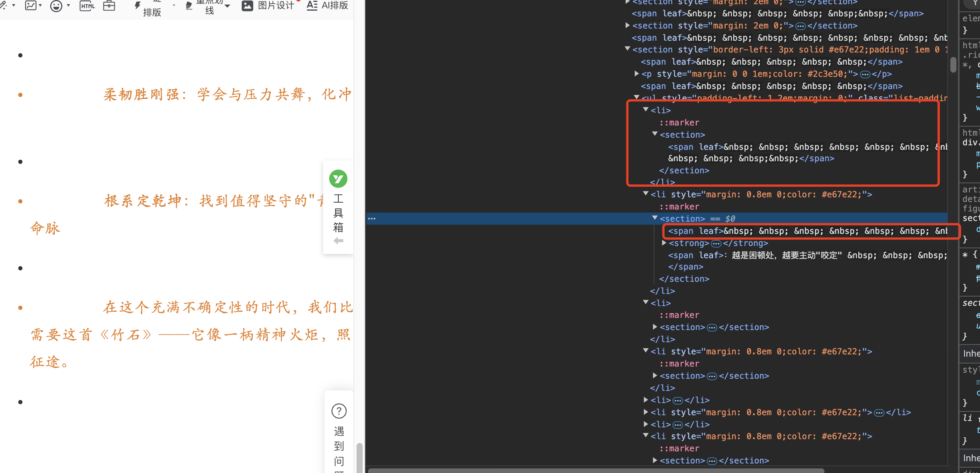Image resolution: width=980 pixels, height=473 pixels.
Task: Open the emoji smiley picker icon
Action: (56, 6)
